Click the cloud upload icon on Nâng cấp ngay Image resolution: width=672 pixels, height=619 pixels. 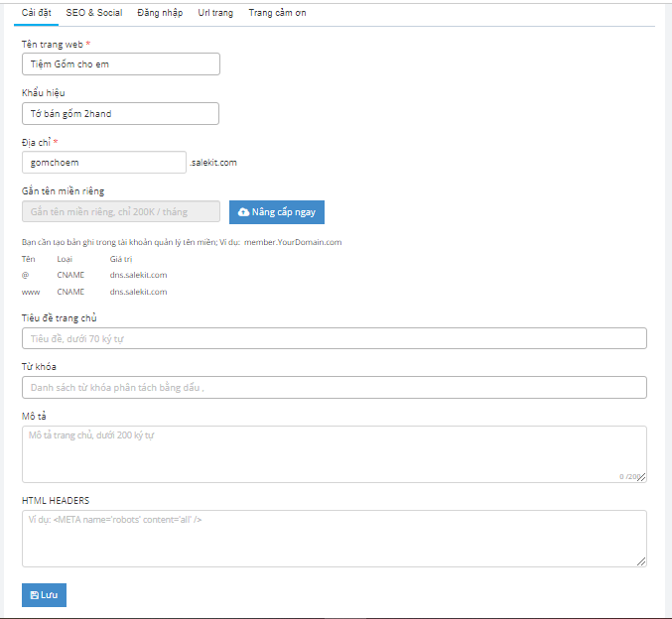click(x=244, y=212)
